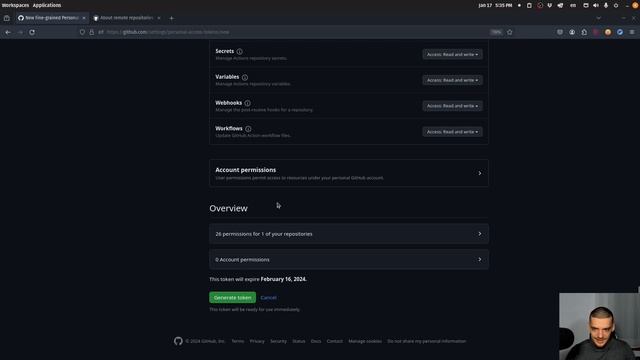
Task: Open the Webhooks info icon
Action: click(247, 103)
